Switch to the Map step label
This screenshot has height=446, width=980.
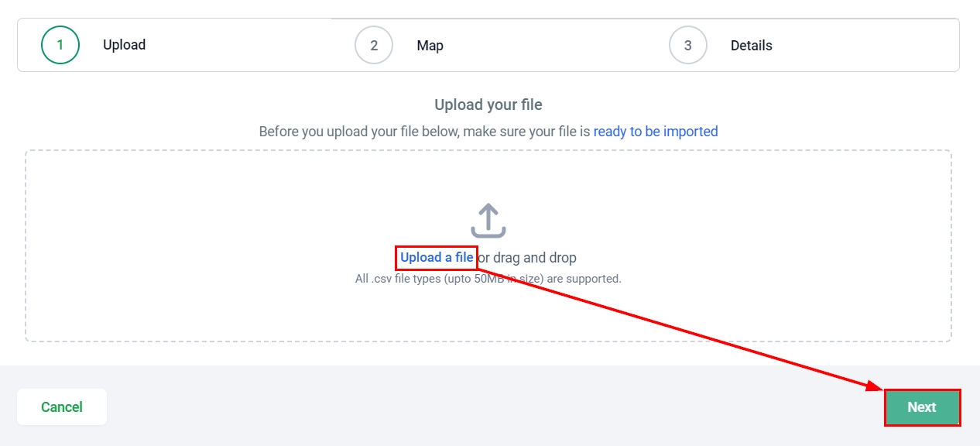430,46
